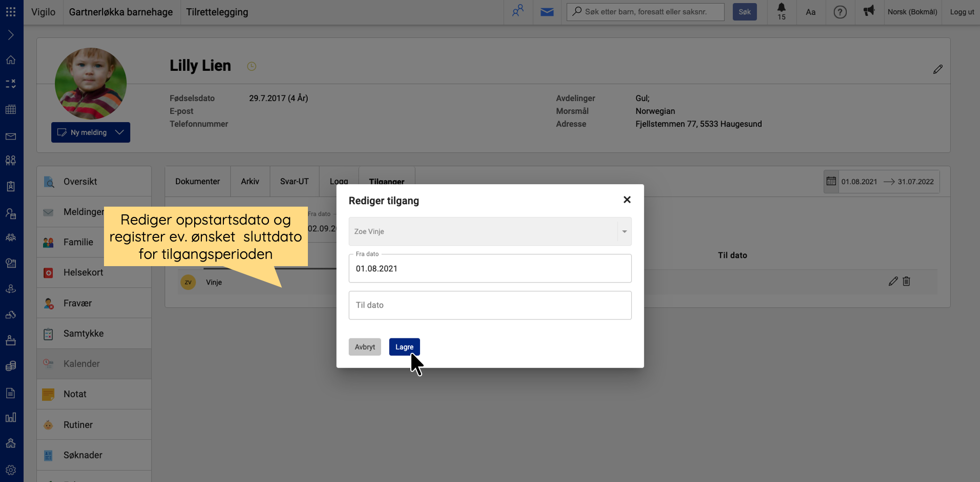This screenshot has height=482, width=980.
Task: Open notifications bell icon
Action: pos(781,11)
